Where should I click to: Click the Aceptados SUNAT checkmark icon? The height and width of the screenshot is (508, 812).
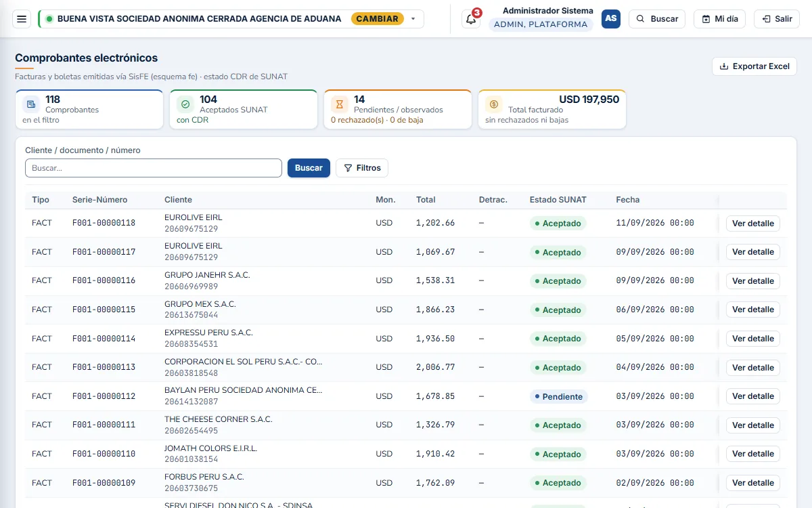pos(185,104)
